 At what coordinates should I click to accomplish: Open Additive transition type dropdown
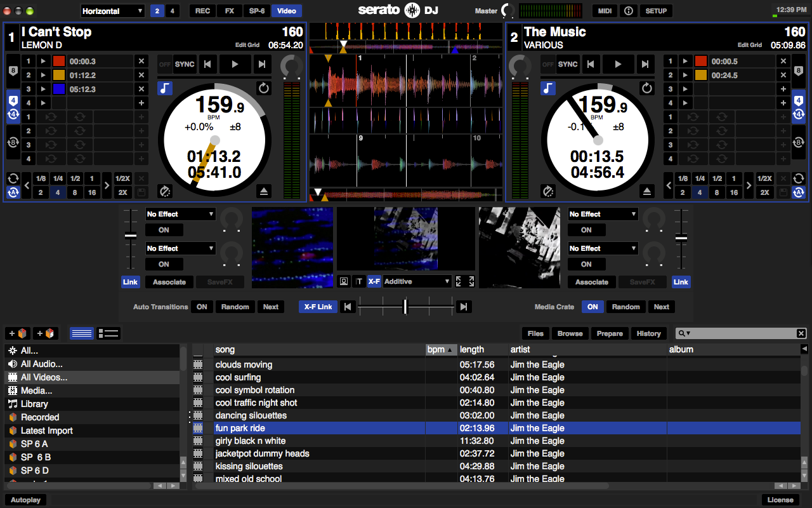pyautogui.click(x=417, y=281)
